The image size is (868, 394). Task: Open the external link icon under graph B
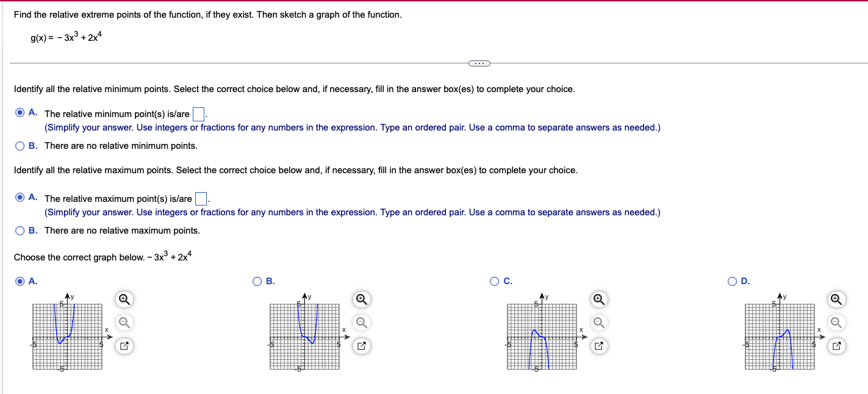(x=361, y=345)
